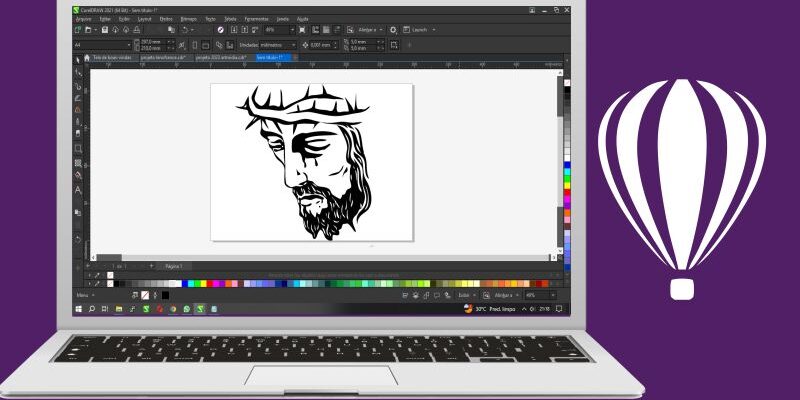This screenshot has height=400, width=800.
Task: Click the Windows Start button
Action: (x=78, y=309)
